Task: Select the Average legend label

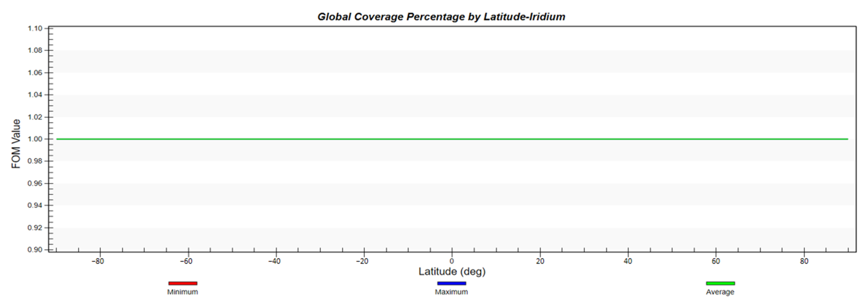Action: click(x=720, y=292)
